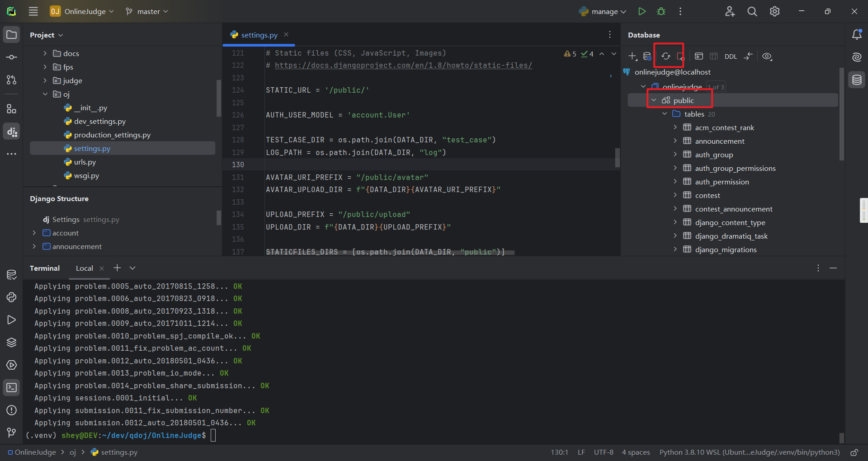Image resolution: width=868 pixels, height=461 pixels.
Task: Open database view options eye
Action: click(767, 56)
